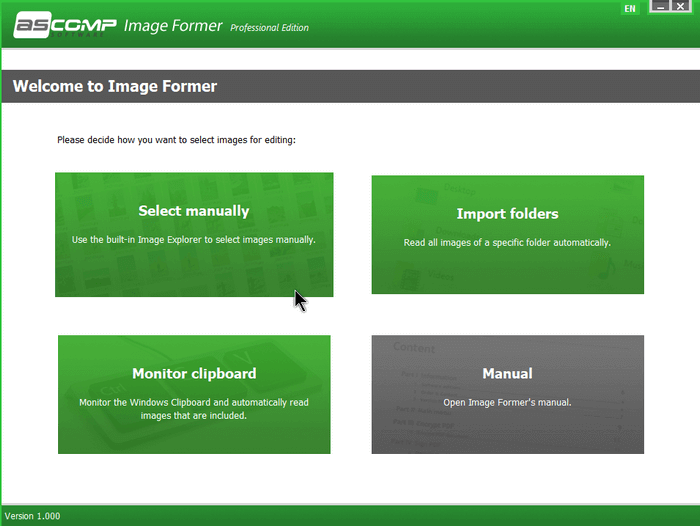Switch language via the EN button
Viewport: 700px width, 526px height.
[630, 8]
